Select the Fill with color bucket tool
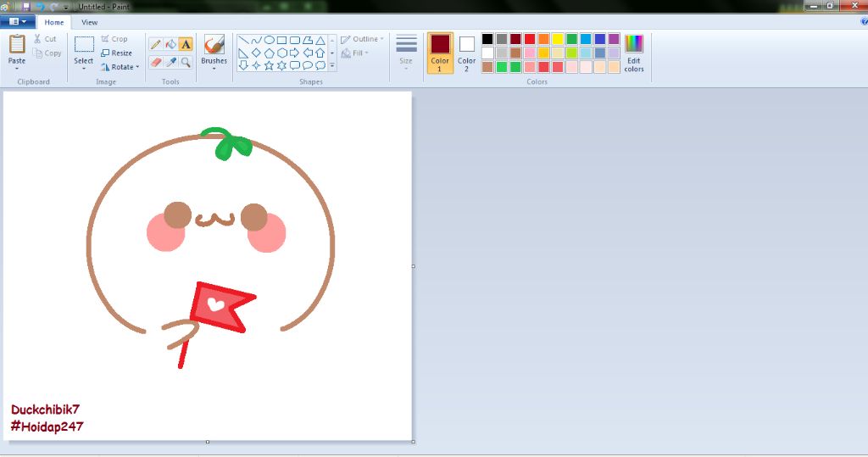868x457 pixels. [x=170, y=45]
